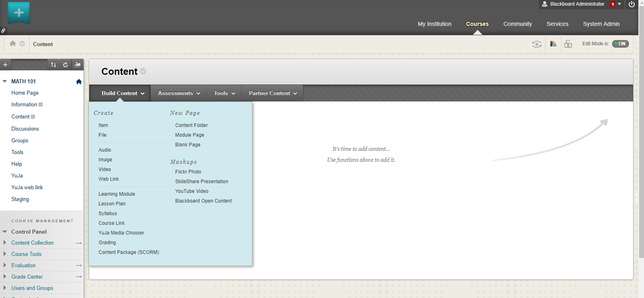The height and width of the screenshot is (298, 644).
Task: Open Information in course menu
Action: coord(24,104)
